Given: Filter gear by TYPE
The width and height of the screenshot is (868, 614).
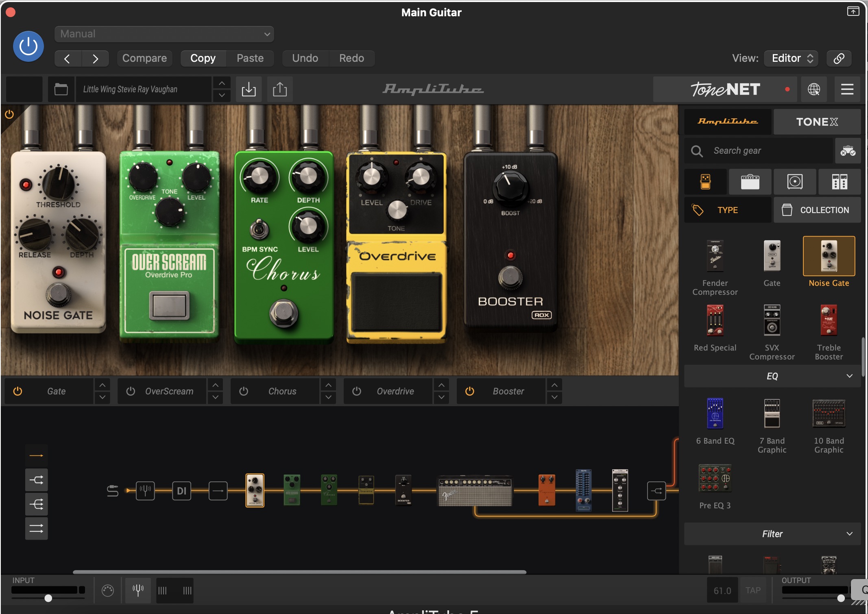Looking at the screenshot, I should coord(728,210).
